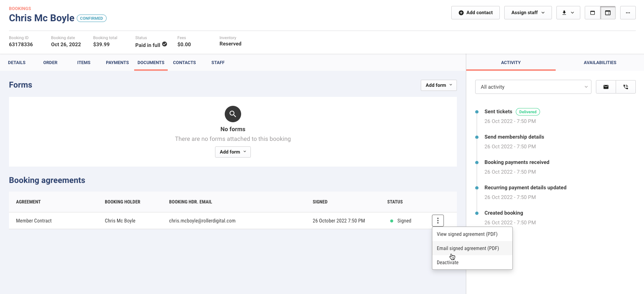Choose Deactivate from the context menu

[x=448, y=262]
